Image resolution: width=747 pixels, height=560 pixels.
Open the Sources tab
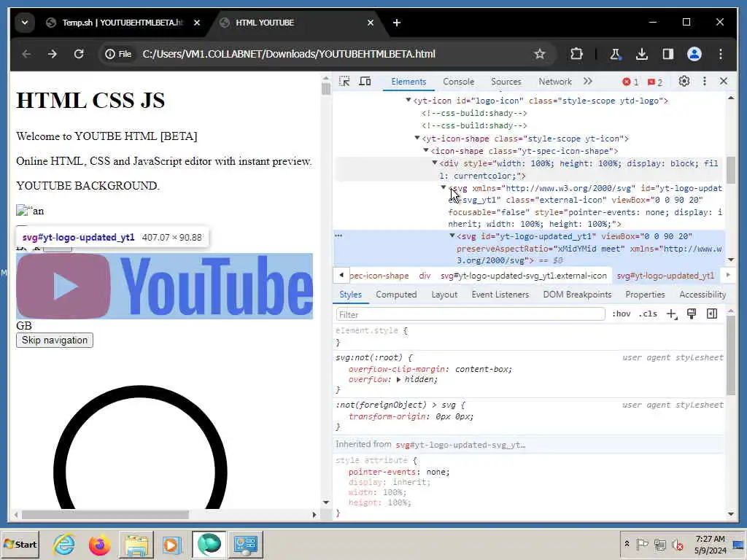pos(506,82)
